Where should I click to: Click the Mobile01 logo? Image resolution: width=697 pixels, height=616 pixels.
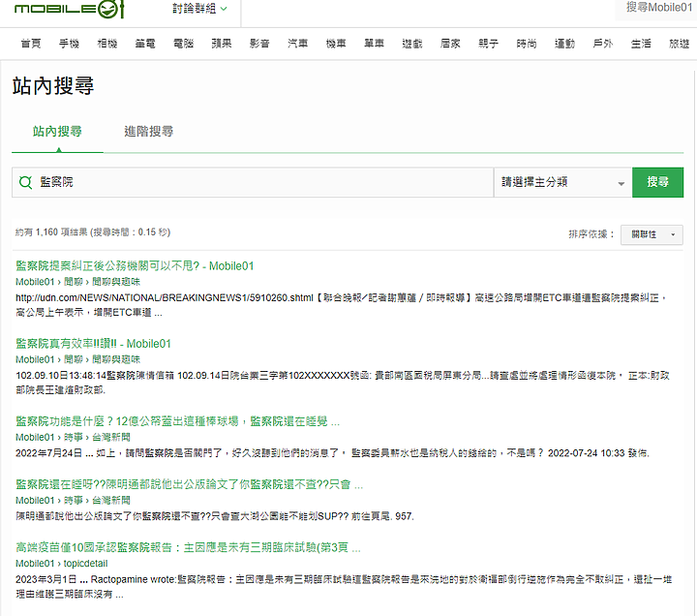(70, 9)
